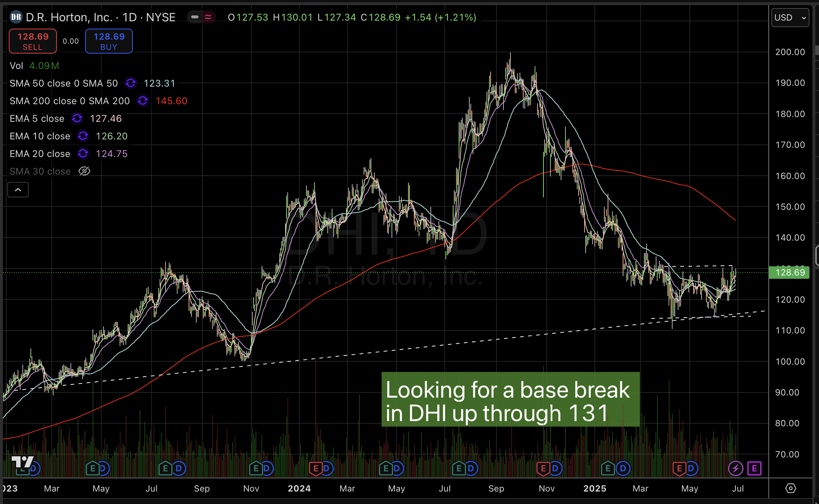Screen dimensions: 819x504
Task: Click red earnings E marker near 2024 label
Action: [315, 468]
